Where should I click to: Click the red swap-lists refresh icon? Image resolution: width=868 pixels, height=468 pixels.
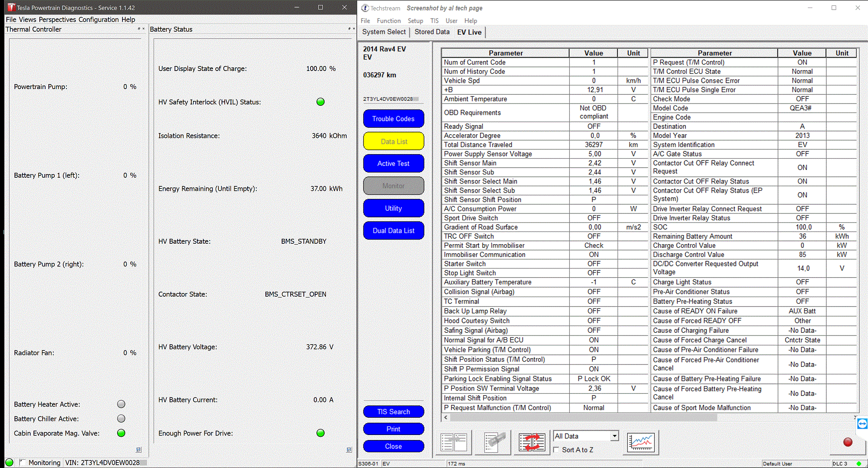[532, 442]
